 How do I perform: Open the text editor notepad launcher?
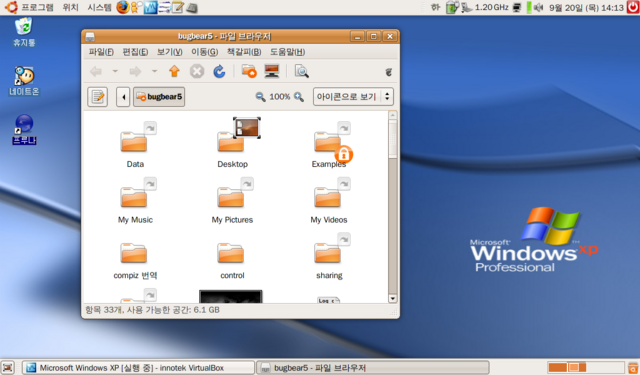pos(178,7)
